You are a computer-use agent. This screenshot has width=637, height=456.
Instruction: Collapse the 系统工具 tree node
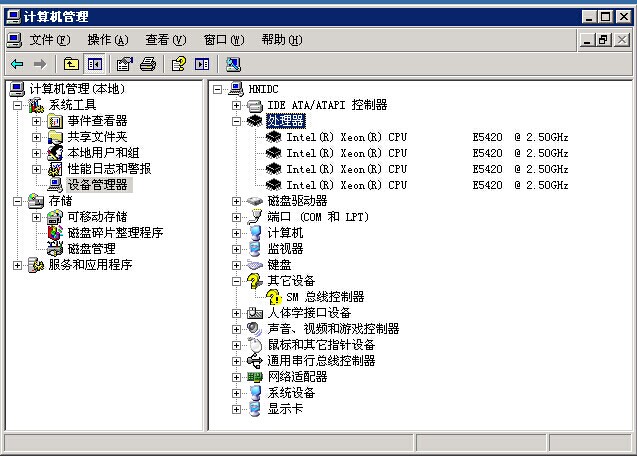coord(18,105)
